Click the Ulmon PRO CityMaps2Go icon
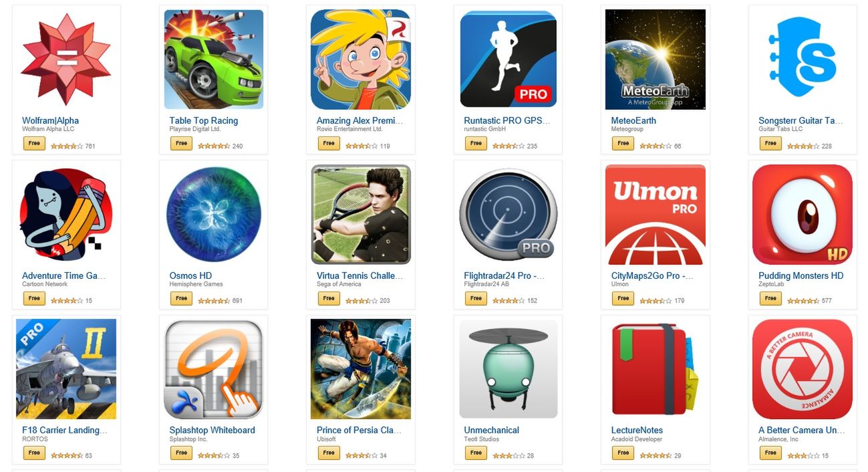The width and height of the screenshot is (868, 472). [656, 214]
